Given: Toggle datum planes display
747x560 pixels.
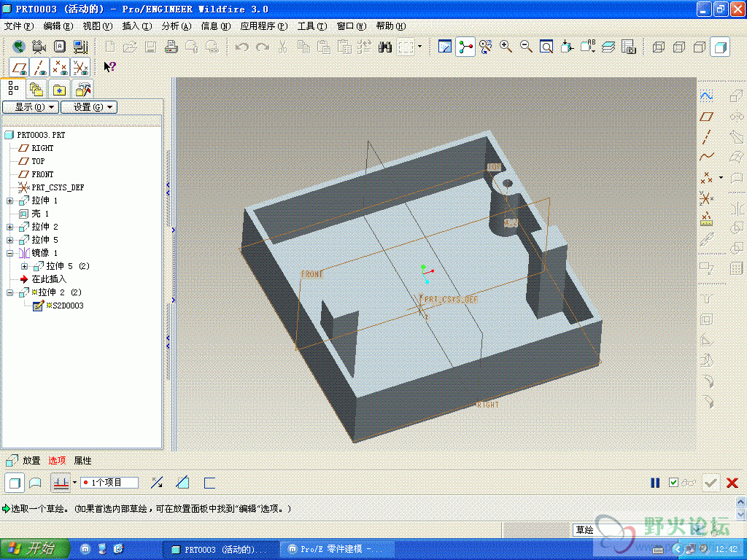Looking at the screenshot, I should tap(19, 67).
